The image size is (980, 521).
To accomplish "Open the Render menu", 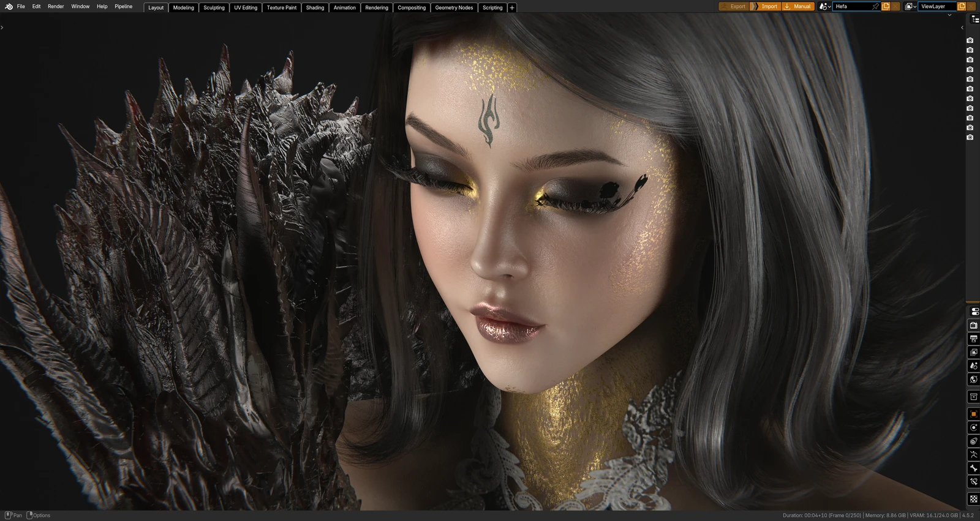I will click(x=56, y=7).
